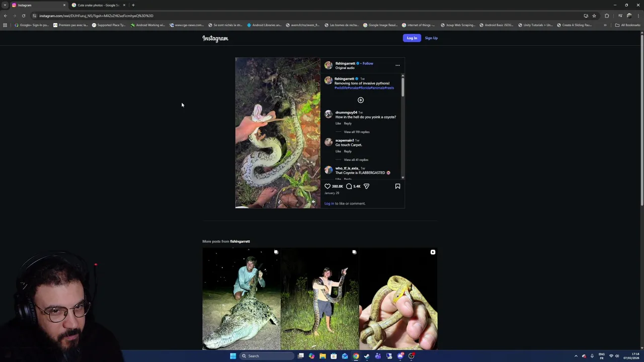Open drummguy04's profile picture

329,115
